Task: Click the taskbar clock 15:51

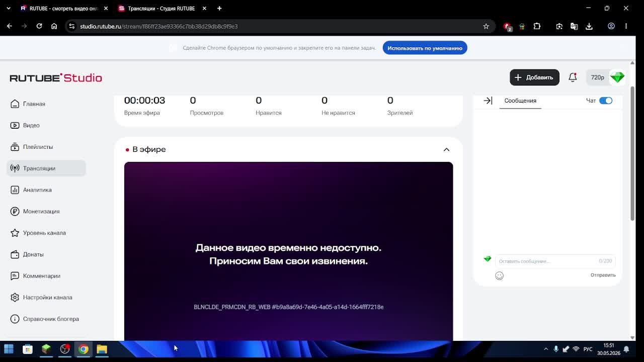Action: [x=609, y=345]
